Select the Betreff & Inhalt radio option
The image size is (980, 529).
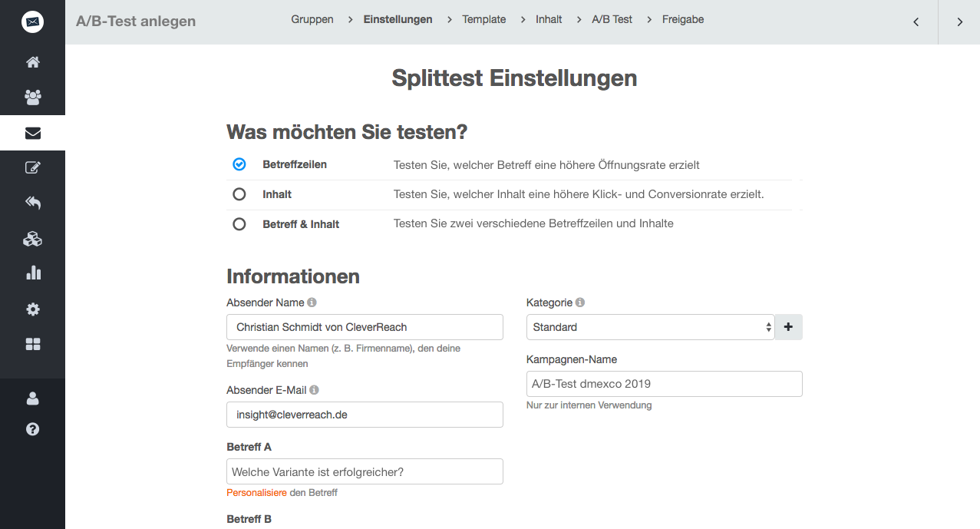click(x=239, y=224)
